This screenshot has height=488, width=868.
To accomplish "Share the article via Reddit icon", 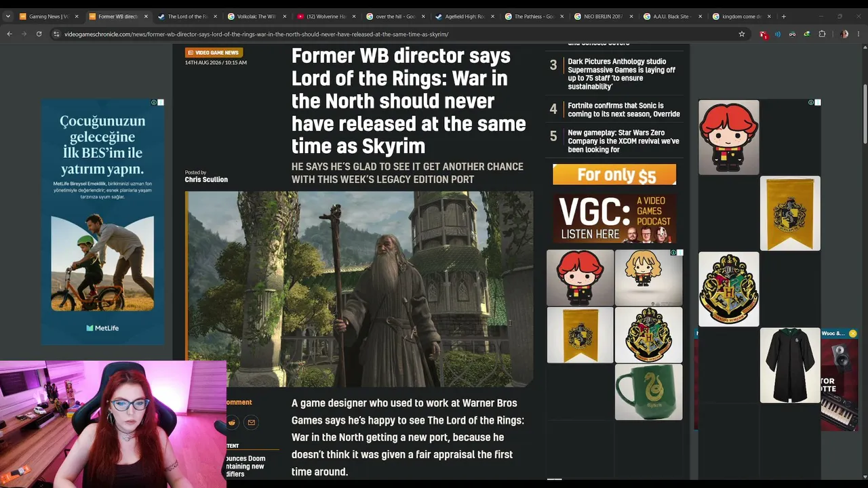I will pyautogui.click(x=232, y=422).
